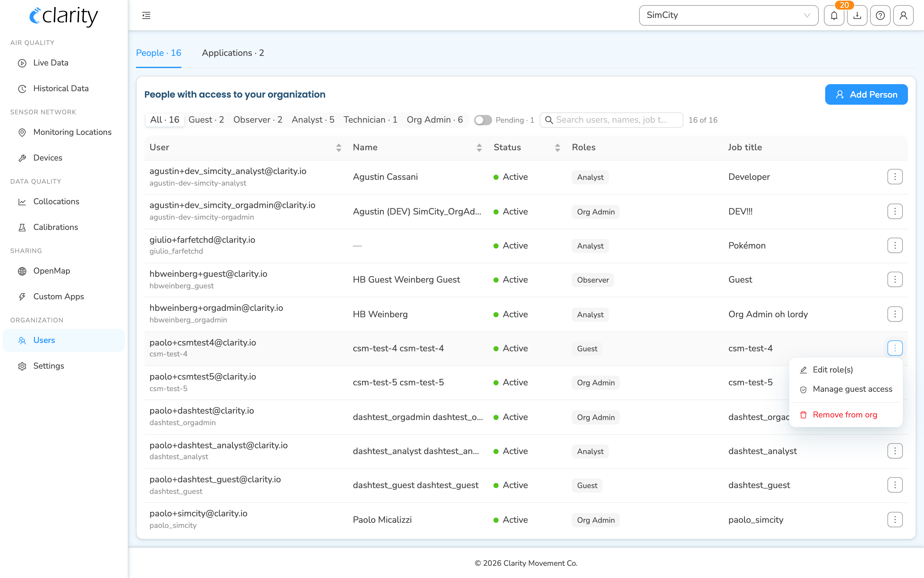Click the magnifier icon in the search box
The image size is (924, 578).
[x=549, y=120]
